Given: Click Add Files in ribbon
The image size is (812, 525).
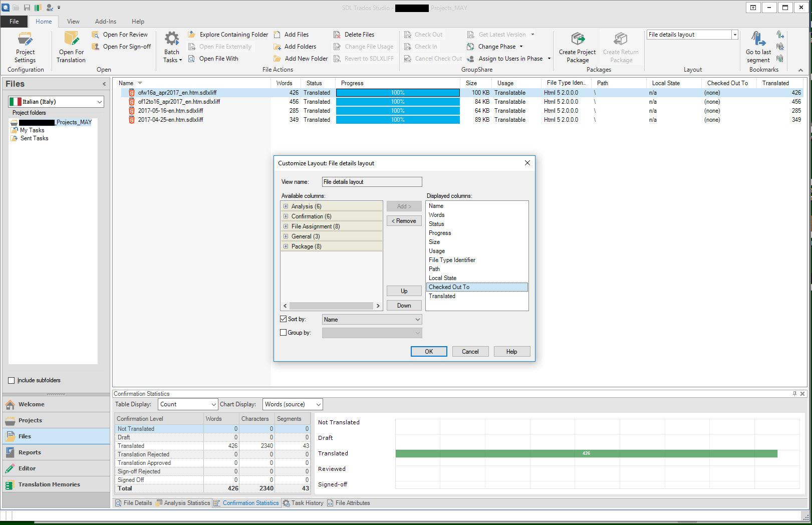Looking at the screenshot, I should point(291,35).
